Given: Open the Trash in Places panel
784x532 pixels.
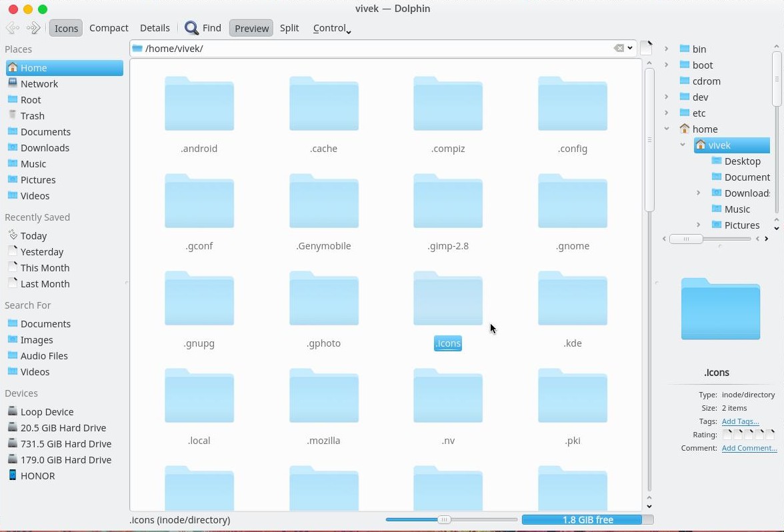Looking at the screenshot, I should tap(33, 115).
